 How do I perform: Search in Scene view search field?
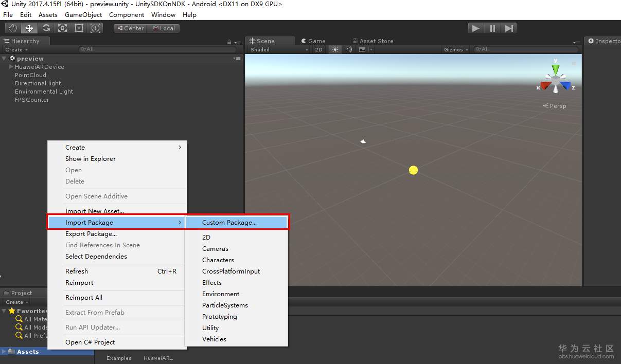[526, 49]
